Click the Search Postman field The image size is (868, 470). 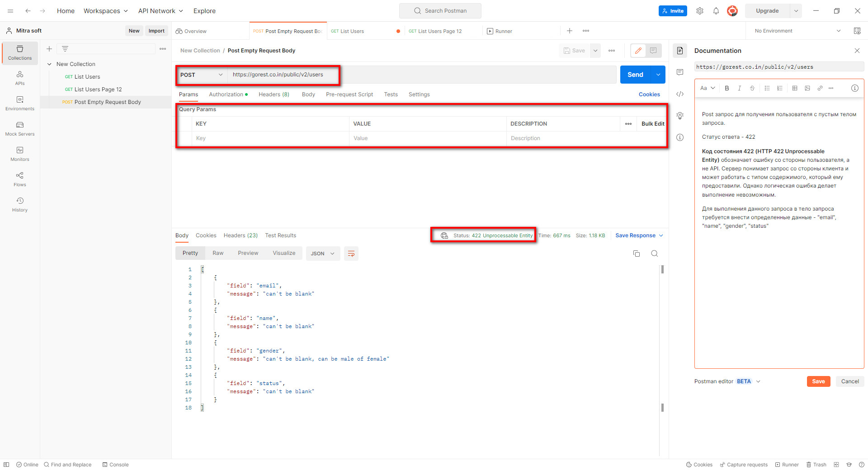tap(440, 11)
